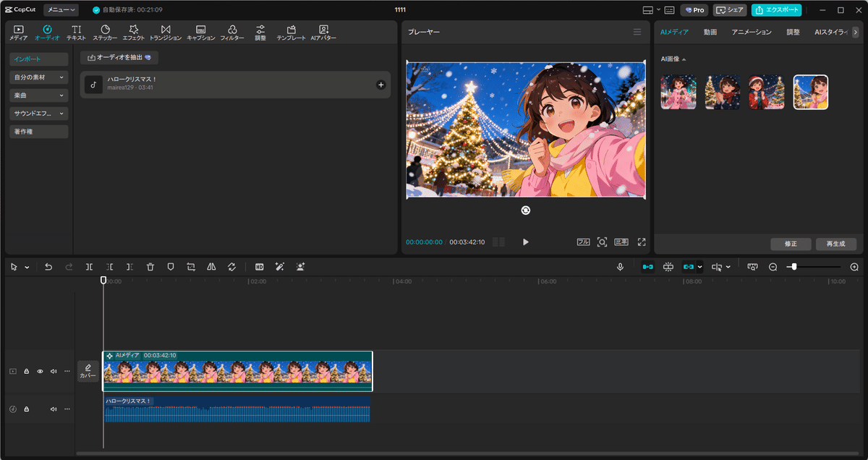Viewport: 868px width, 460px height.
Task: Open the split-at-cursor dropdown arrow
Action: 728,267
